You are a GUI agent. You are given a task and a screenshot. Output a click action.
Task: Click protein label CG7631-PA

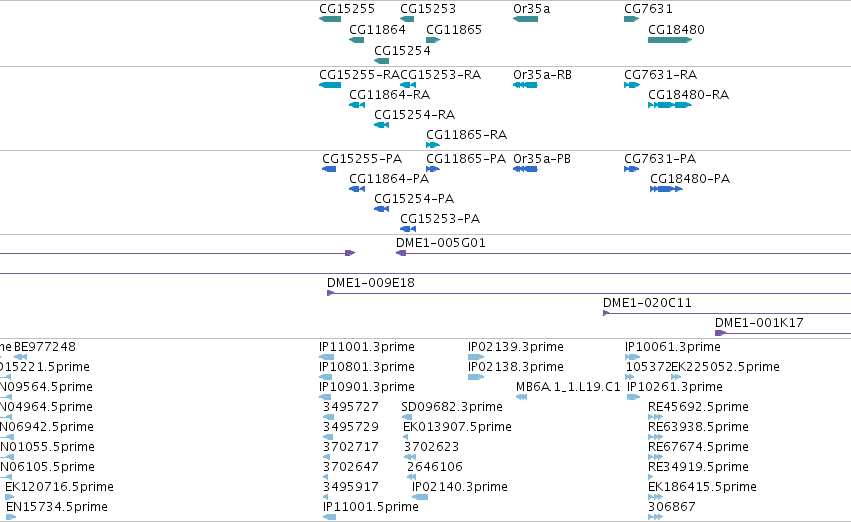(x=660, y=159)
